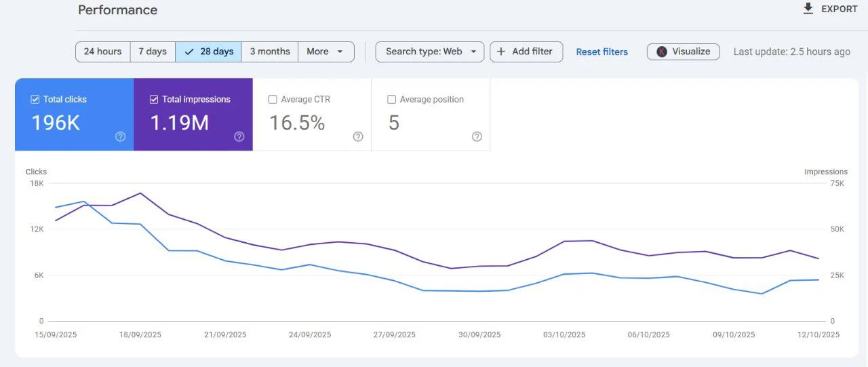Click the Performance heading
Image resolution: width=868 pixels, height=367 pixels.
(x=118, y=10)
